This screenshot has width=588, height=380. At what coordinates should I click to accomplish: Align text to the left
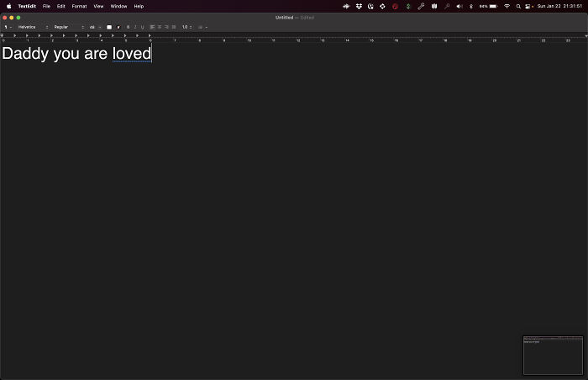click(x=153, y=27)
